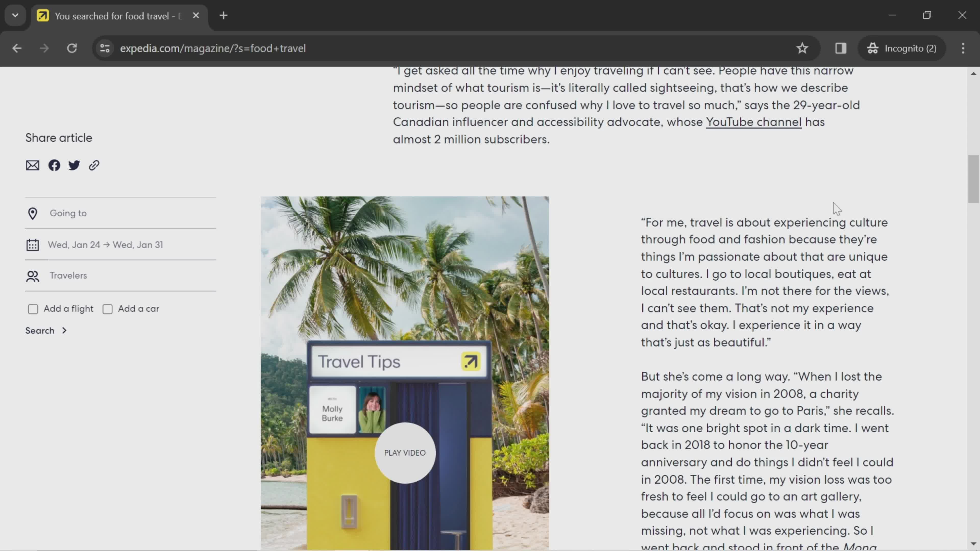Click the location pin icon

(x=33, y=214)
